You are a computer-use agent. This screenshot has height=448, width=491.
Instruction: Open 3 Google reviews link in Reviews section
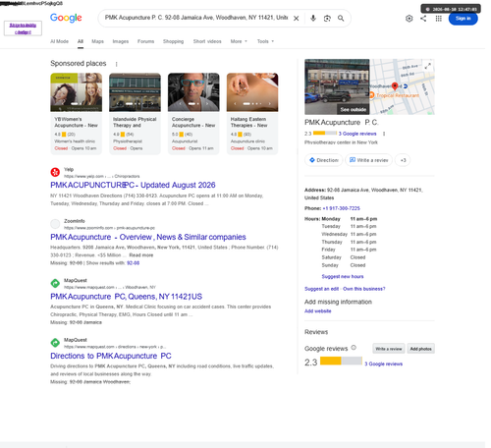coord(384,364)
